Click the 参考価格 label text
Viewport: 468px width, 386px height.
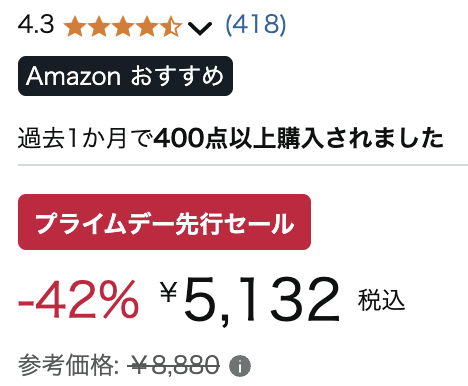pyautogui.click(x=66, y=365)
